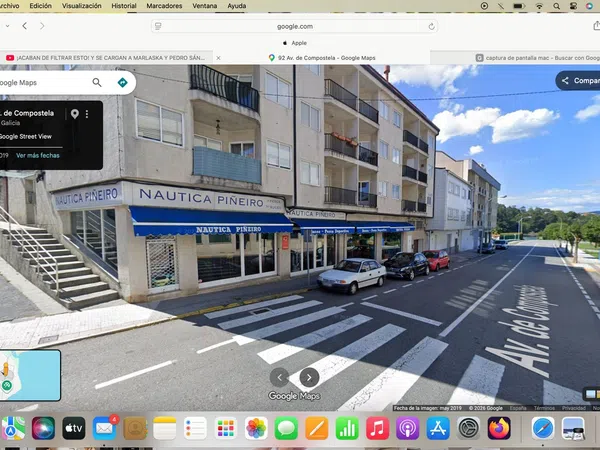Open the Términos link in the footer
600x450 pixels.
click(x=544, y=408)
